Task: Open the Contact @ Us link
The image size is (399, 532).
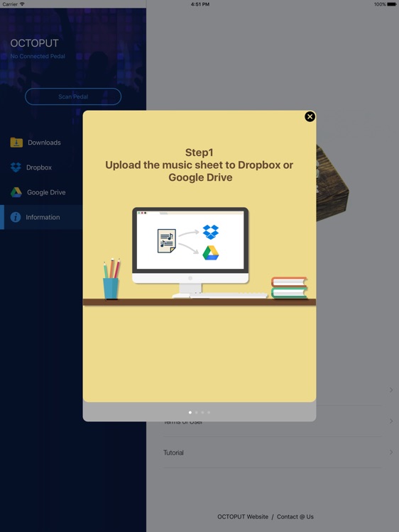Action: [x=295, y=516]
